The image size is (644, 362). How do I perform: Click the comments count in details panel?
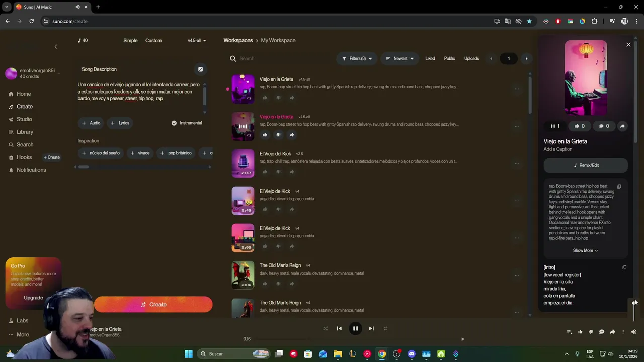pos(604,126)
